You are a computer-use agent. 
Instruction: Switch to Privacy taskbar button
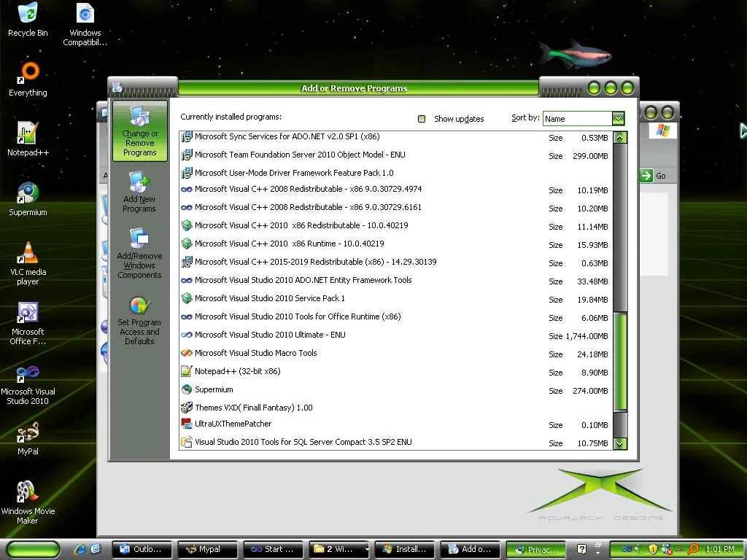[x=536, y=549]
